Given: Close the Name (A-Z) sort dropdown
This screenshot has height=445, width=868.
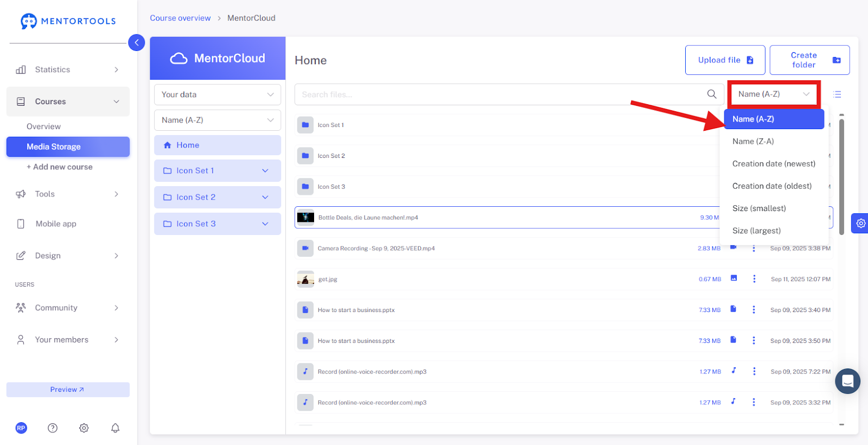Looking at the screenshot, I should tap(774, 94).
